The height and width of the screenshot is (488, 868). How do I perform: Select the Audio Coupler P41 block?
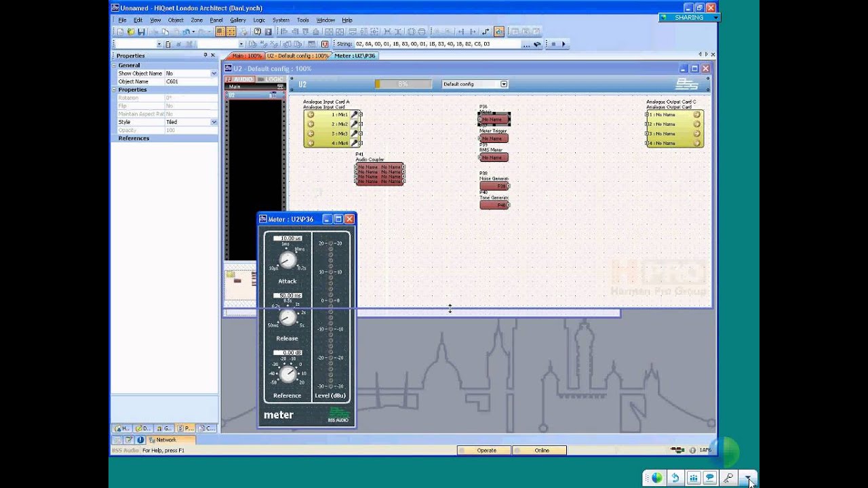[380, 174]
